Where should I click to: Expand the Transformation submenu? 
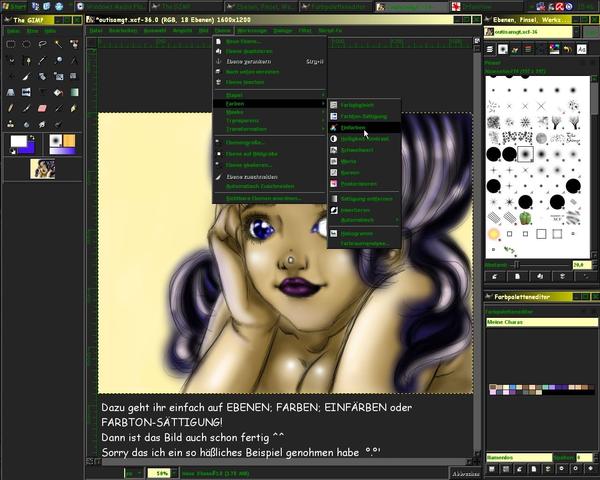click(270, 129)
